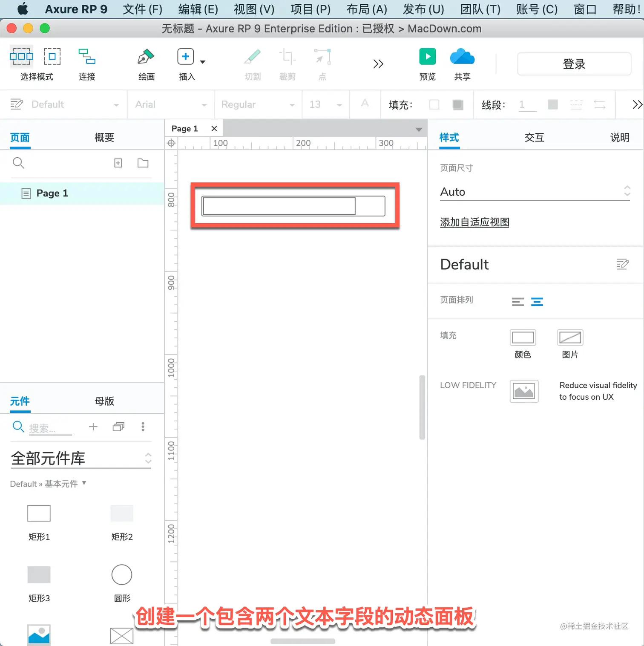Click the white fill color swatch
The height and width of the screenshot is (646, 644).
[x=434, y=104]
